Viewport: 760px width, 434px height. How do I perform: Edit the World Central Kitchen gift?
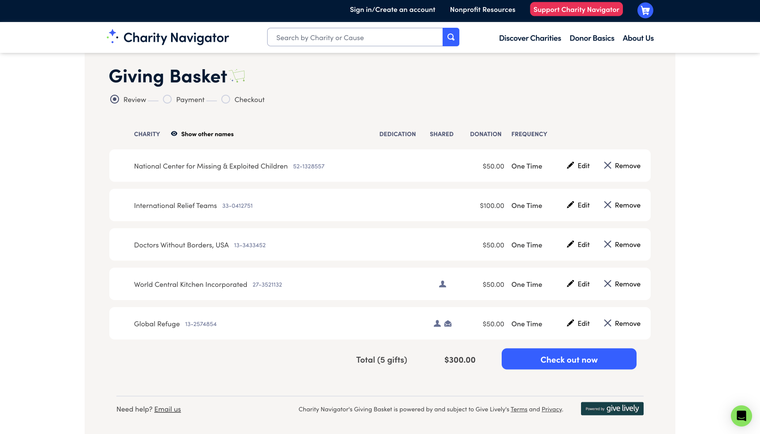click(x=578, y=284)
